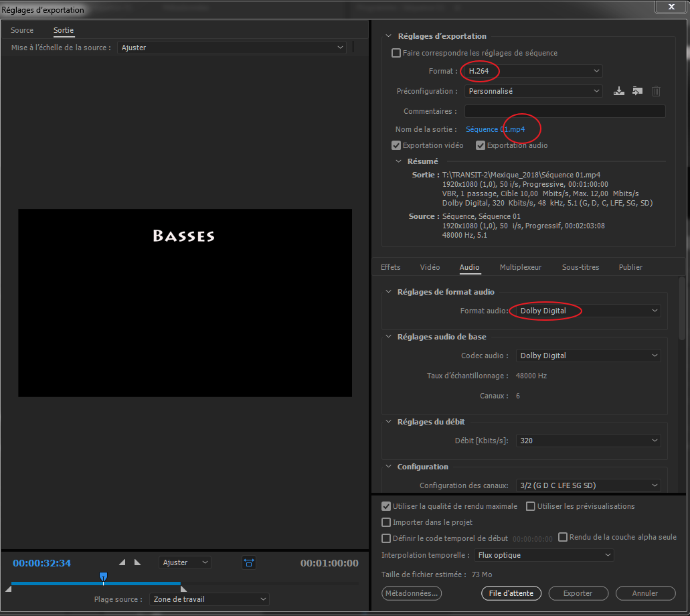This screenshot has width=690, height=616.
Task: Click the Séquence 01.mp4 output name link
Action: [495, 129]
